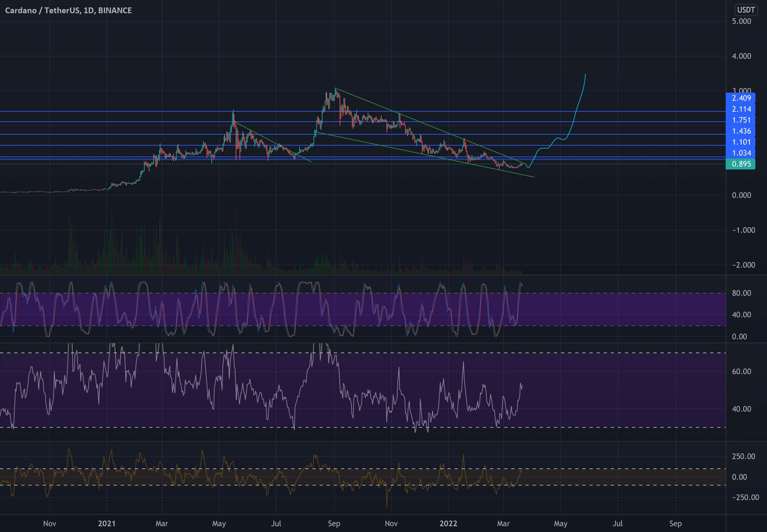This screenshot has width=767, height=532.
Task: Click the Jul 2022 time axis label
Action: coord(618,523)
